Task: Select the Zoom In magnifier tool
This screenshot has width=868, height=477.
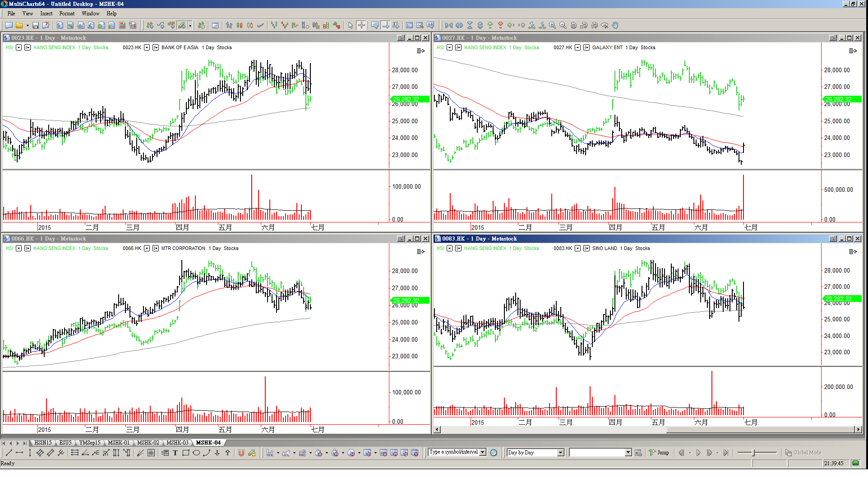Action: point(553,26)
